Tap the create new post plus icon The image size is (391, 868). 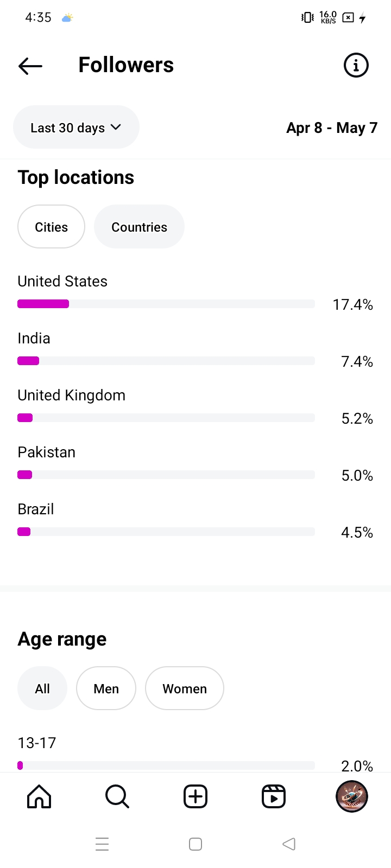point(195,796)
